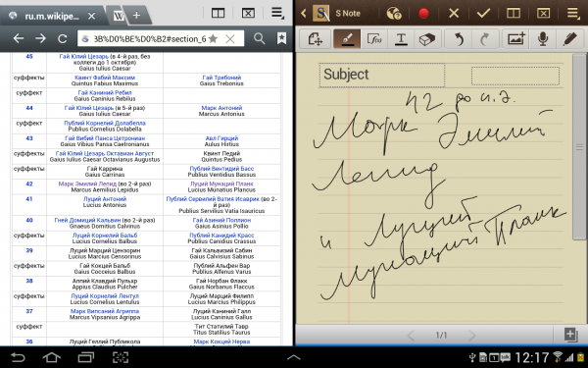Open year 40 link

(29, 220)
